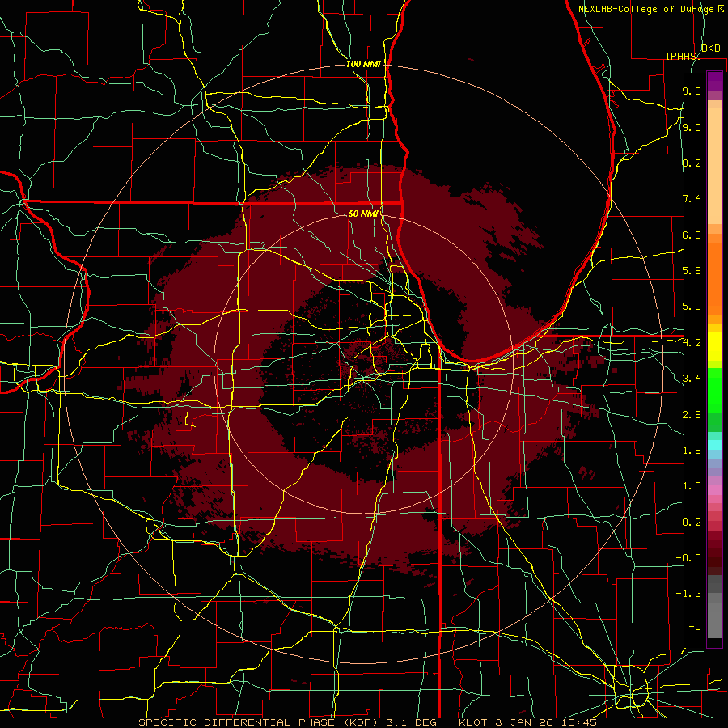Click the [PHAS] units label above scale
Image resolution: width=728 pixels, height=728 pixels.
[x=684, y=56]
